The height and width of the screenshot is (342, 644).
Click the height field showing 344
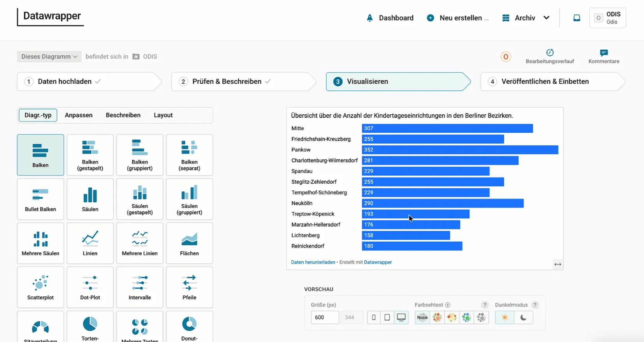[352, 317]
